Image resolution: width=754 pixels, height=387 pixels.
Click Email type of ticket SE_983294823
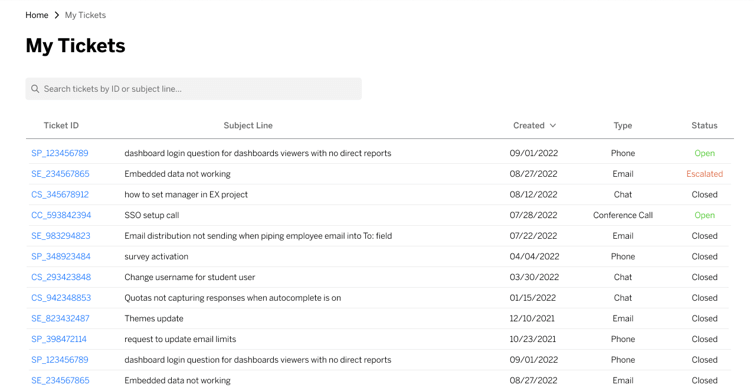(x=623, y=236)
